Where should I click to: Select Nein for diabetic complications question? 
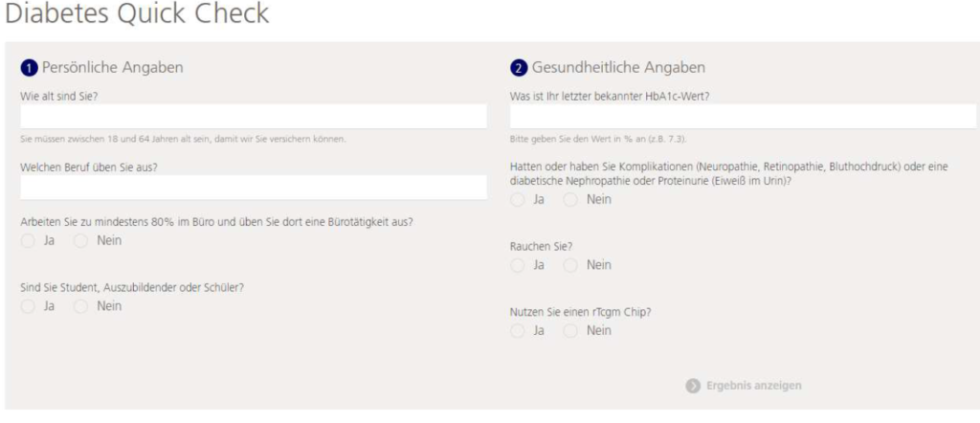coord(570,200)
